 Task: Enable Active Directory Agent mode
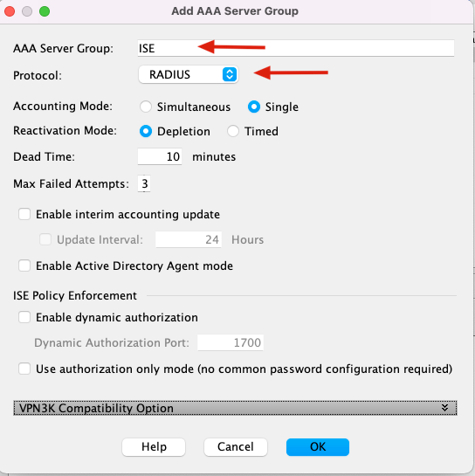[x=24, y=266]
